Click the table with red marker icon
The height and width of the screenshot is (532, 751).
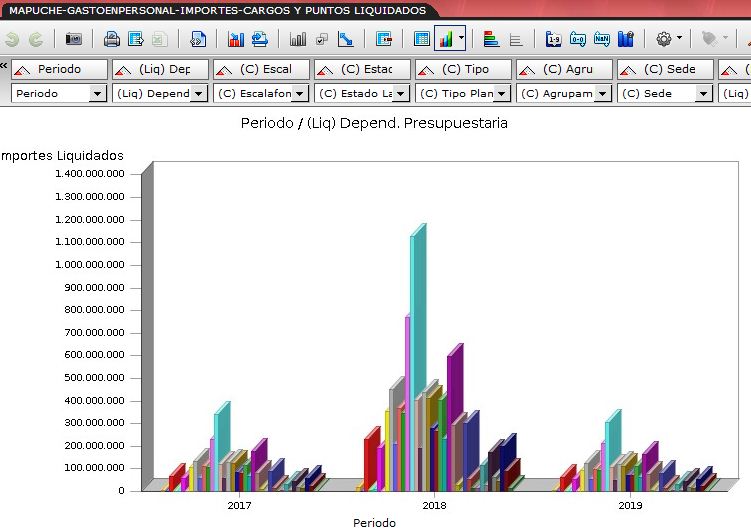tap(384, 39)
